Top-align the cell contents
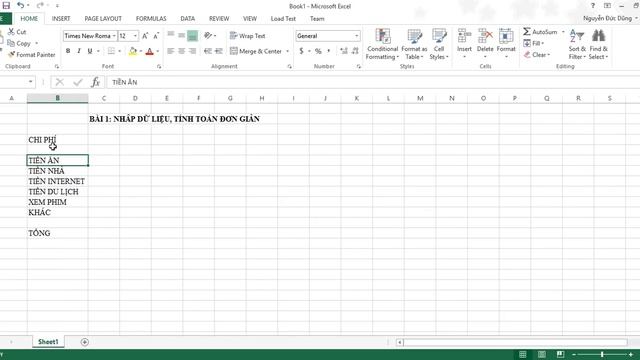This screenshot has width=640, height=360. point(171,34)
